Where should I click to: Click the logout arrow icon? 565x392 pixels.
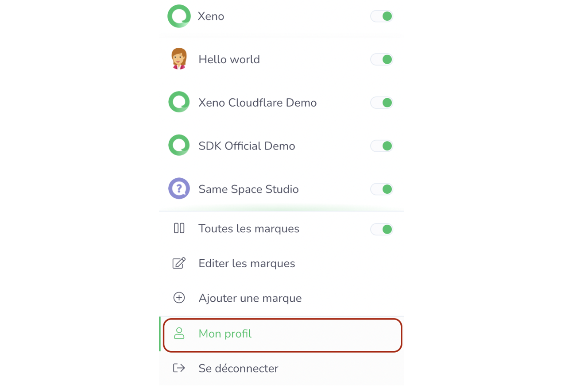tap(179, 368)
